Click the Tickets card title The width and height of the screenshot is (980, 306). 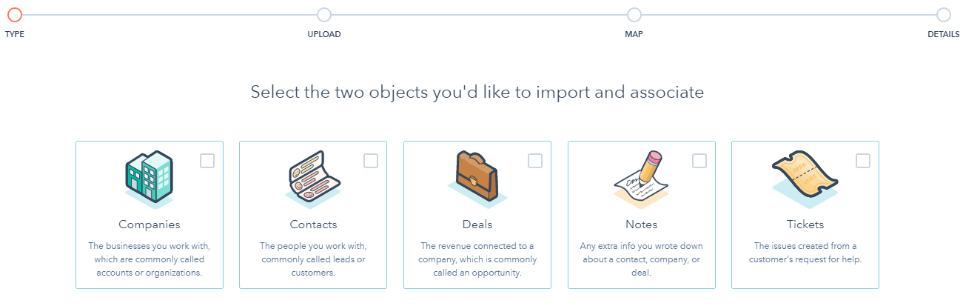805,224
